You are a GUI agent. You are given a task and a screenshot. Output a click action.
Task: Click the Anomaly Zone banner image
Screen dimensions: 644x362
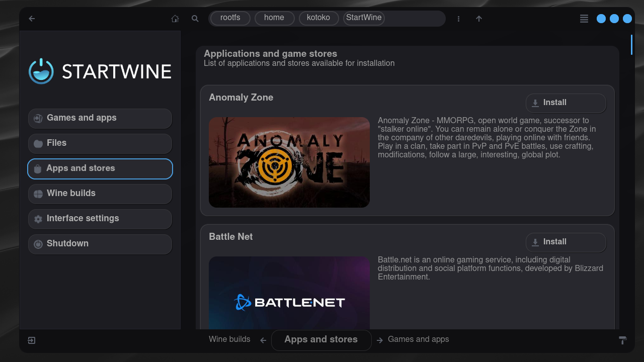tap(289, 162)
